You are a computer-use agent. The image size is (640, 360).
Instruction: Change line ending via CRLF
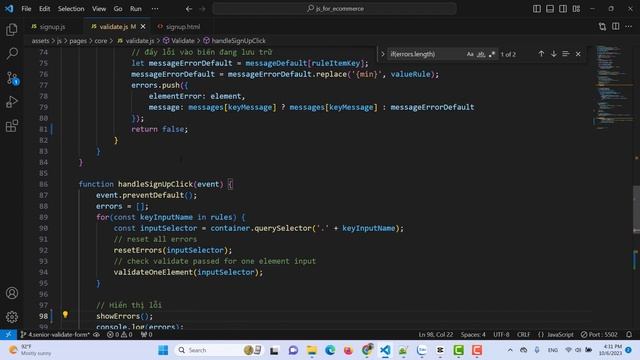coord(523,334)
